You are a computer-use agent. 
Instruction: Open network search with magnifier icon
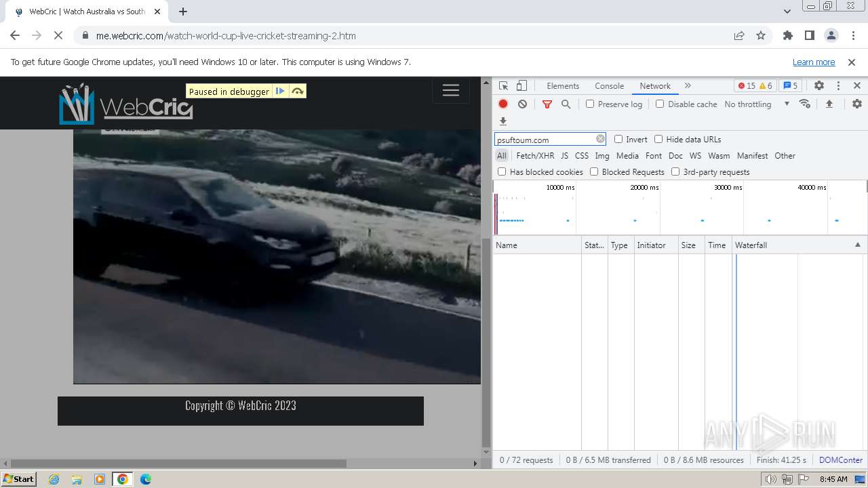point(566,104)
